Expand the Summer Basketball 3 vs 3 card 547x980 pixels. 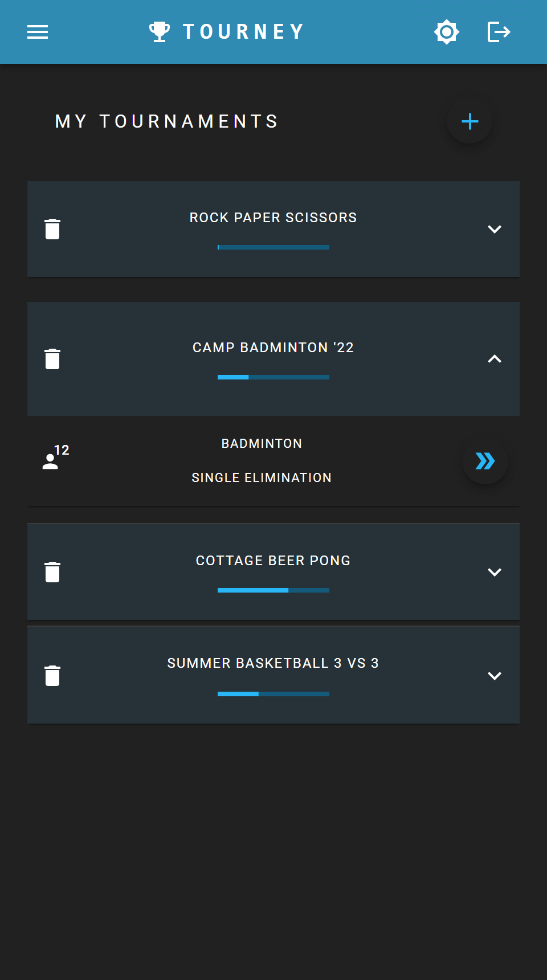click(x=495, y=676)
